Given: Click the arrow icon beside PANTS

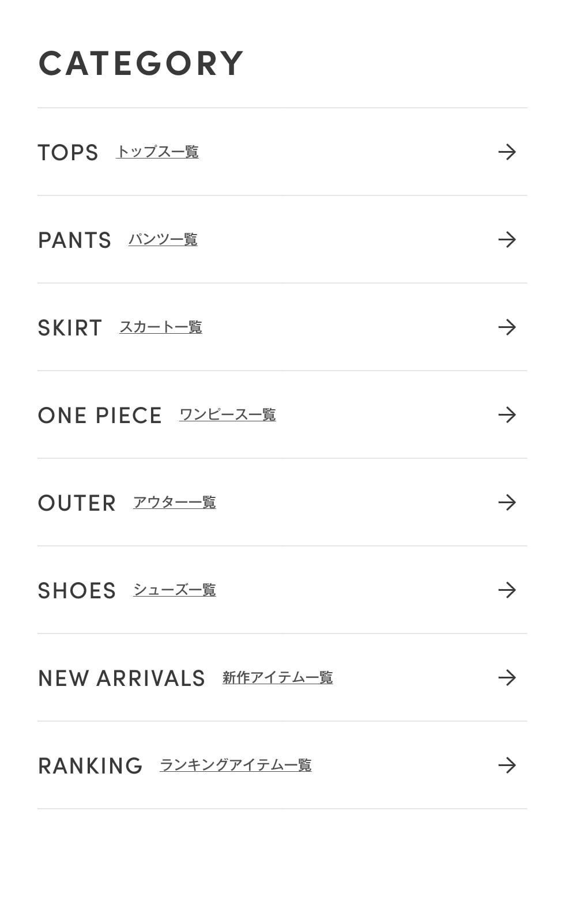Looking at the screenshot, I should (x=507, y=240).
